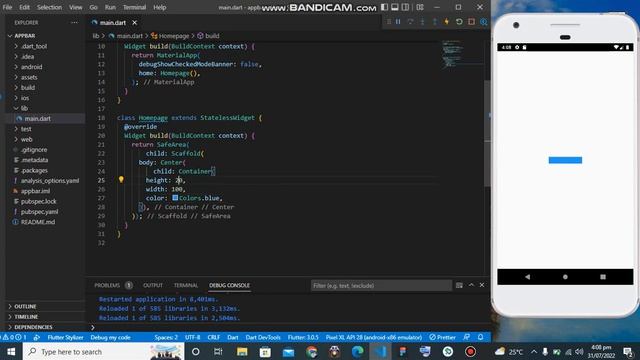Stop debugging with the red square
640x360 pixels.
[471, 22]
